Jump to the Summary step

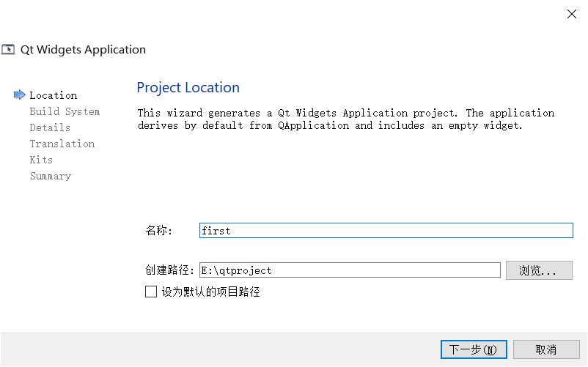[x=51, y=176]
